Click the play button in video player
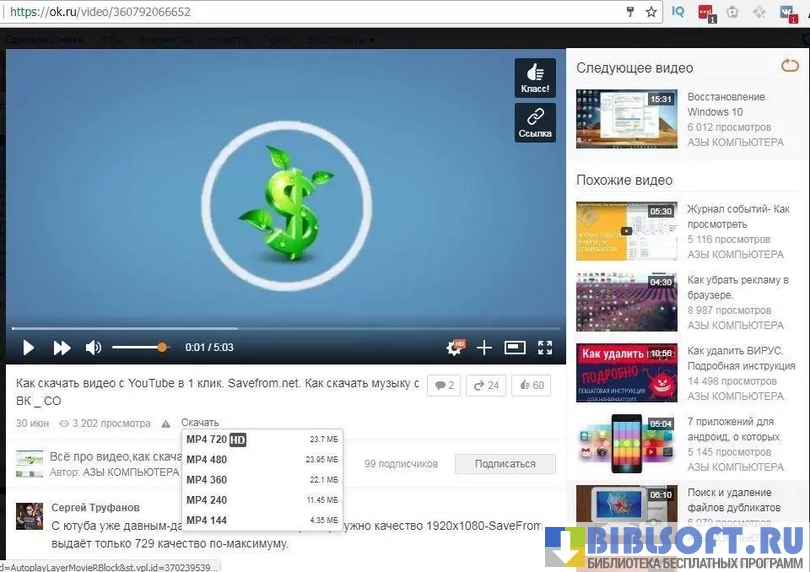This screenshot has height=572, width=810. pyautogui.click(x=29, y=348)
